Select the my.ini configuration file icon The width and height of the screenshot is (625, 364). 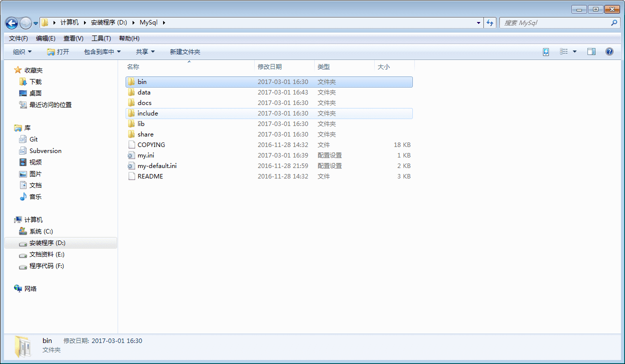coord(131,155)
